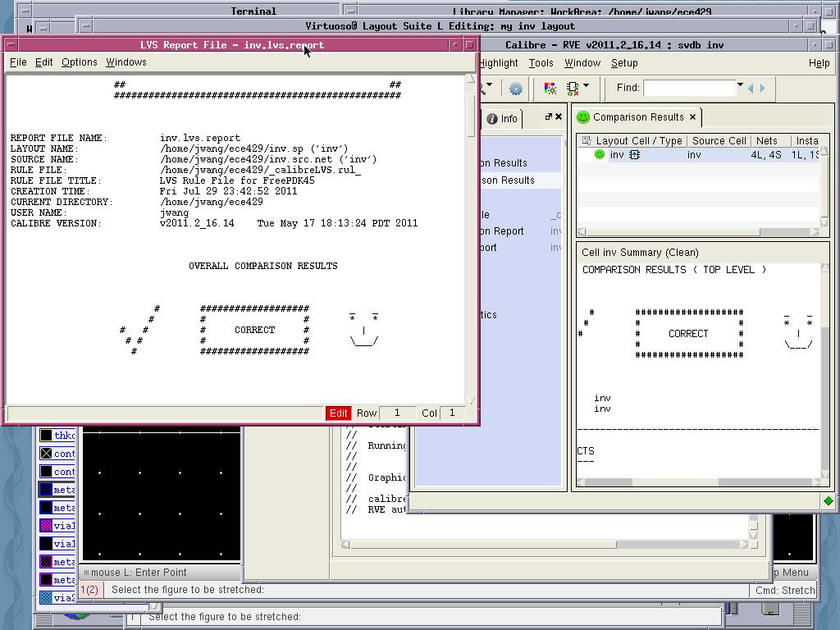Close the Comparison Results tab
Viewport: 840px width, 630px height.
[x=692, y=116]
